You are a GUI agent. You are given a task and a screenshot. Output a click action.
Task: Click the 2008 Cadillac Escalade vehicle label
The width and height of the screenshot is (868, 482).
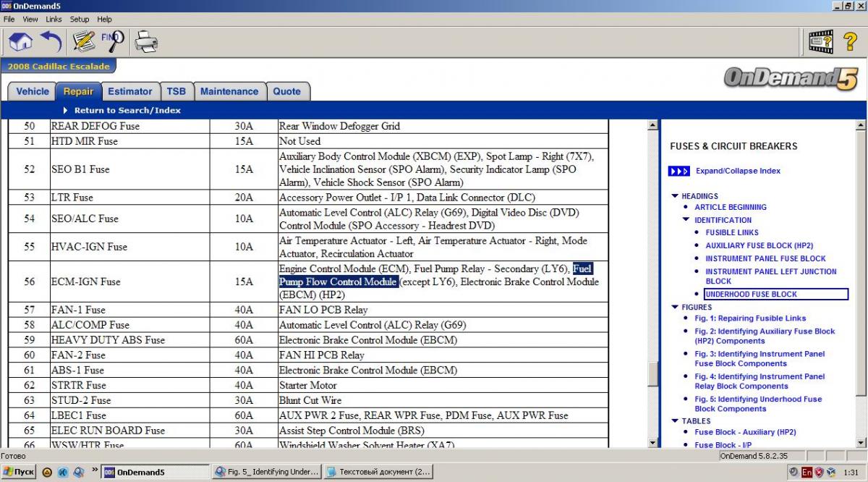(59, 67)
